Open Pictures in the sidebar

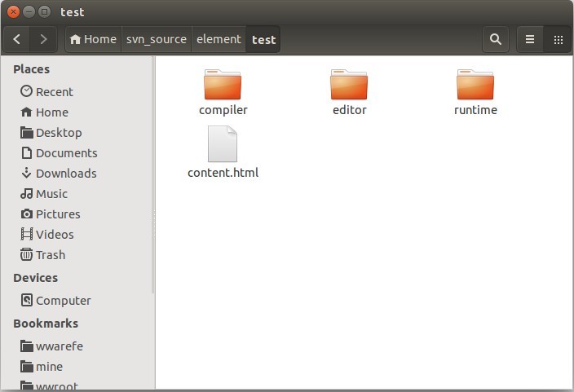tap(79, 214)
